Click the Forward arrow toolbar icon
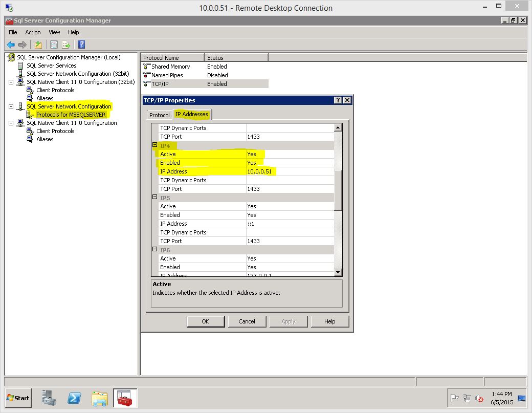532x413 pixels. click(x=23, y=45)
